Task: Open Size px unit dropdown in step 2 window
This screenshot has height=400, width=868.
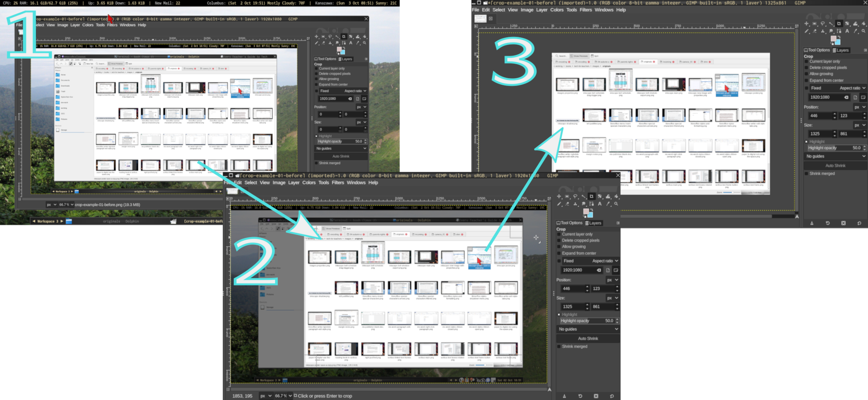Action: click(613, 298)
